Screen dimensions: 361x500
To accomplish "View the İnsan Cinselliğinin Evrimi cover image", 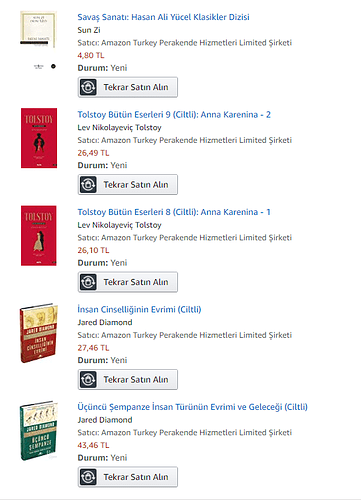I will (x=39, y=333).
